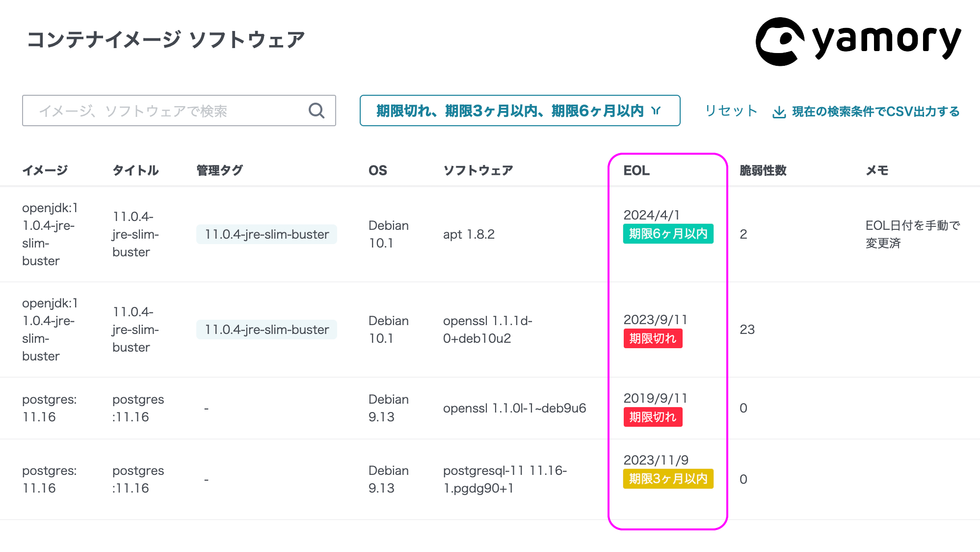The height and width of the screenshot is (552, 980).
Task: Click the 期限切れ badge on postgres openssl 1.1.0l row
Action: point(652,417)
